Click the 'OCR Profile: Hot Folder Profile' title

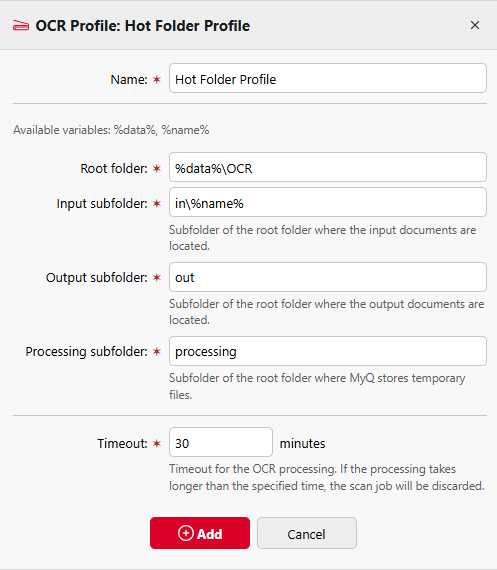(143, 26)
